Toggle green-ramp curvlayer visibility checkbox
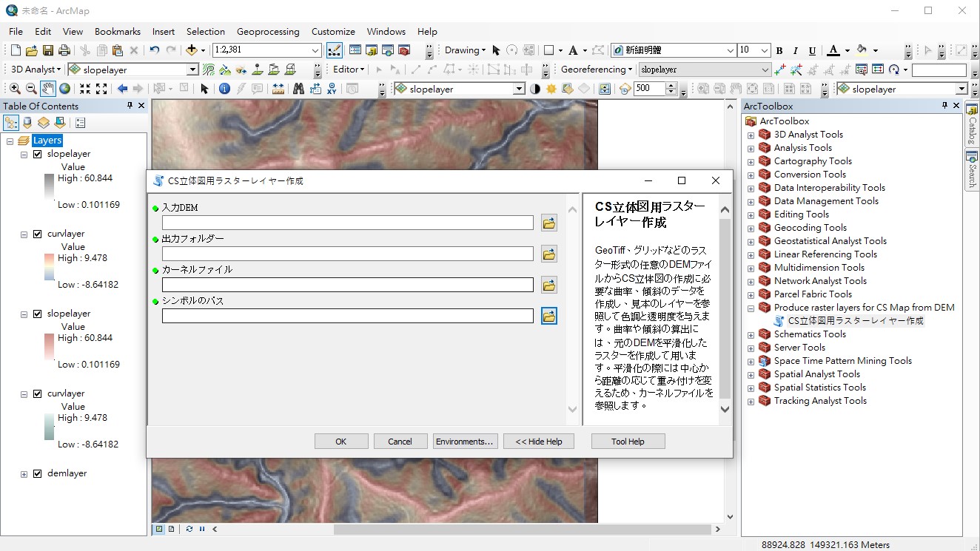 (x=38, y=393)
